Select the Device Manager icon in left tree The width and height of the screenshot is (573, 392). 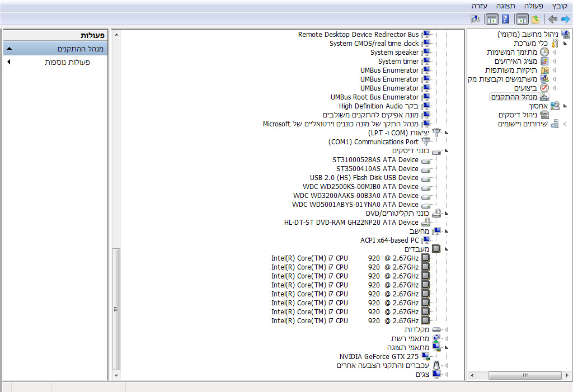coord(544,97)
